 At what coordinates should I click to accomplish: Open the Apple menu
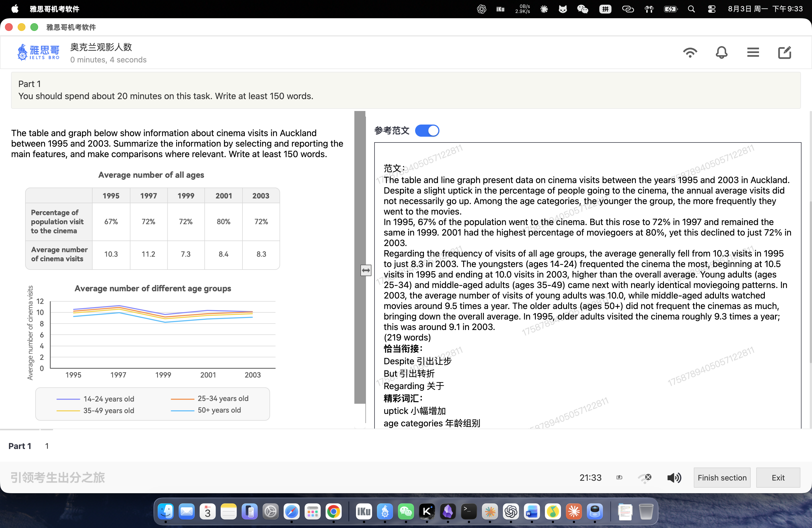click(x=15, y=9)
